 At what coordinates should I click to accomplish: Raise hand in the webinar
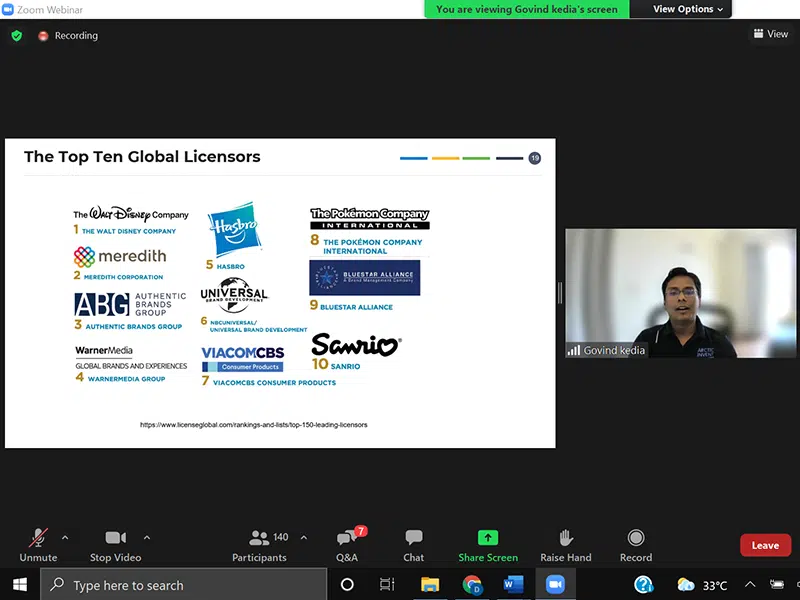(565, 545)
